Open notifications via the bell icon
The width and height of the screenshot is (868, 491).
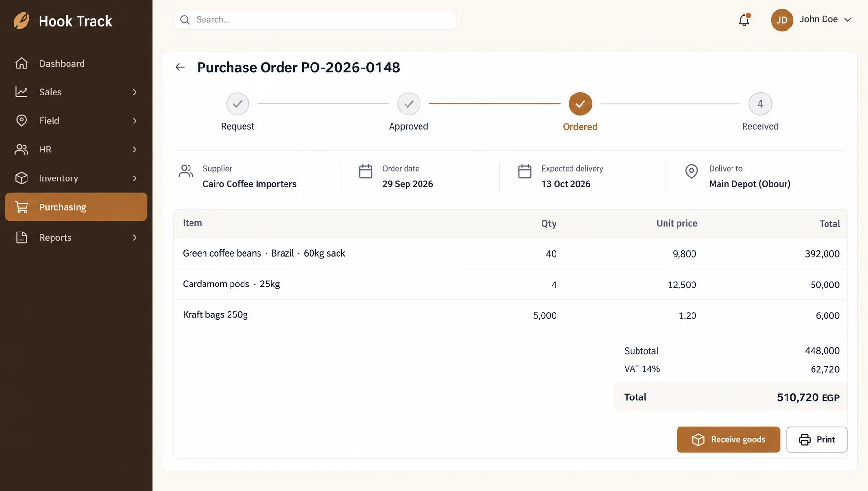click(744, 20)
